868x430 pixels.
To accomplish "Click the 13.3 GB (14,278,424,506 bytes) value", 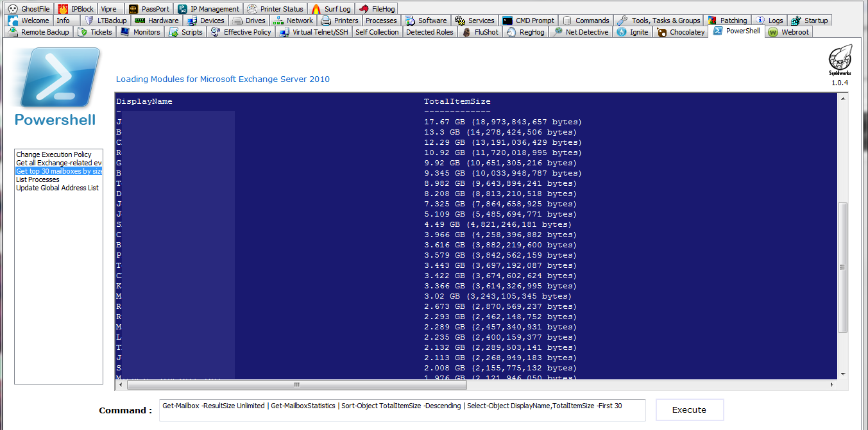I will [x=500, y=132].
